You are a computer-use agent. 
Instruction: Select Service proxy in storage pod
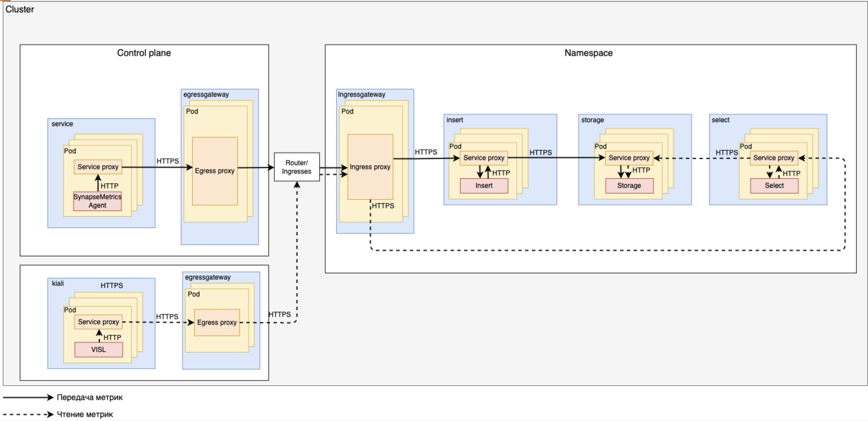629,158
